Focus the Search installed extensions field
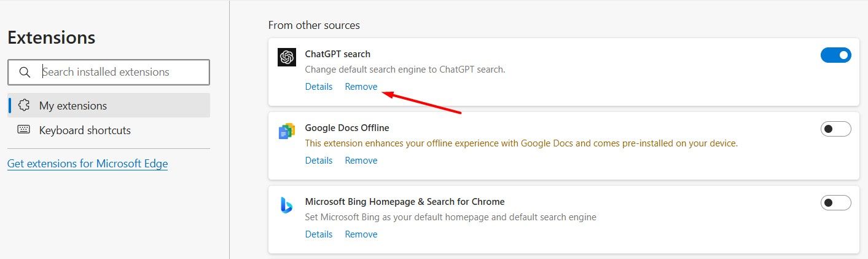 click(x=123, y=72)
